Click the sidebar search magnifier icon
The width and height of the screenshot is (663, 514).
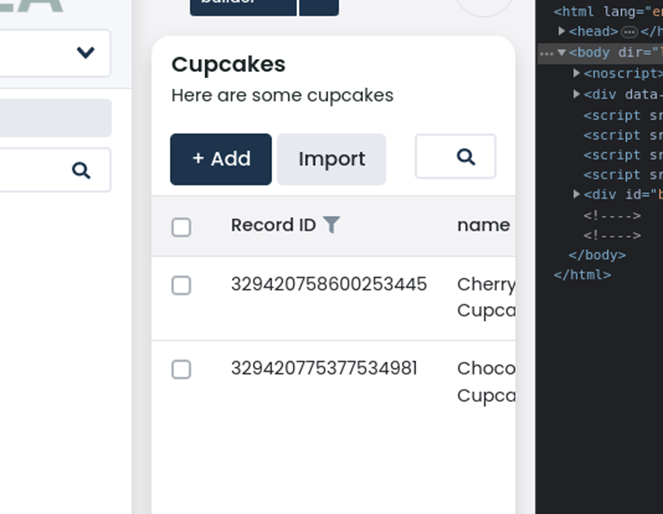pyautogui.click(x=81, y=170)
